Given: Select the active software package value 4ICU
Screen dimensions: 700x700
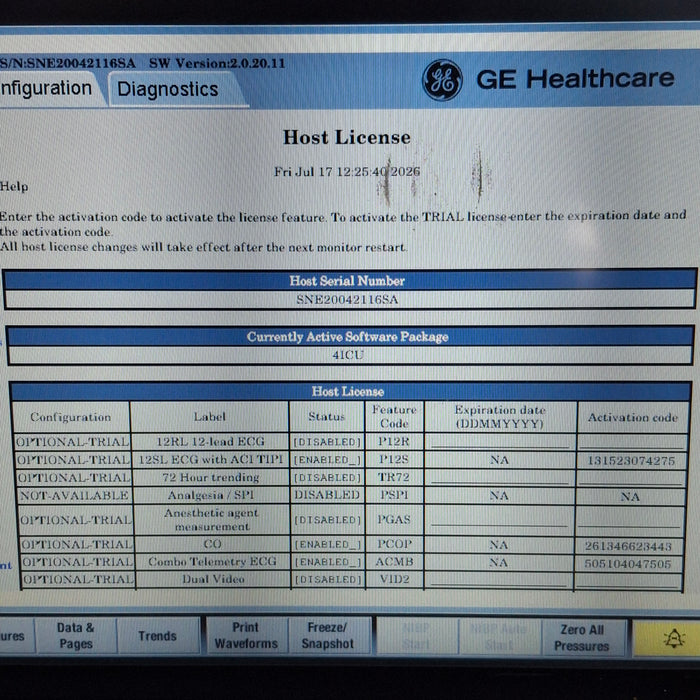Looking at the screenshot, I should (348, 355).
